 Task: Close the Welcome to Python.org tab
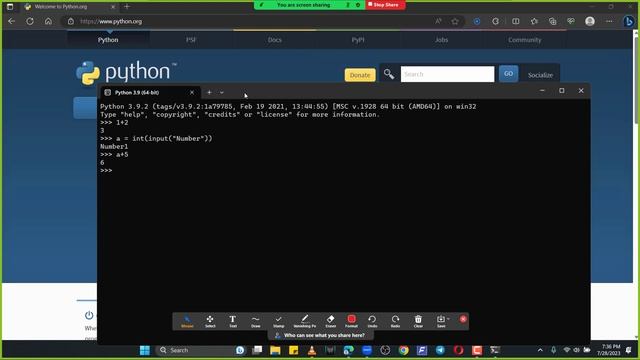coord(113,7)
